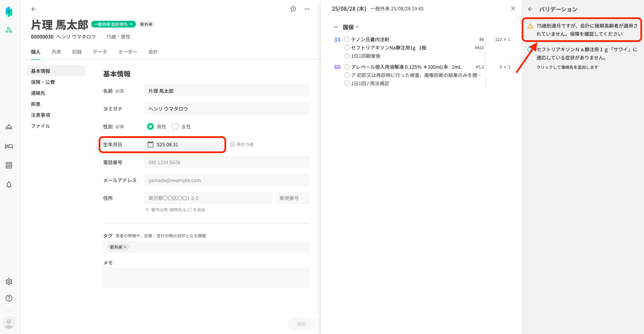Click the patient search sidebar icon
The height and width of the screenshot is (334, 644).
[x=9, y=30]
